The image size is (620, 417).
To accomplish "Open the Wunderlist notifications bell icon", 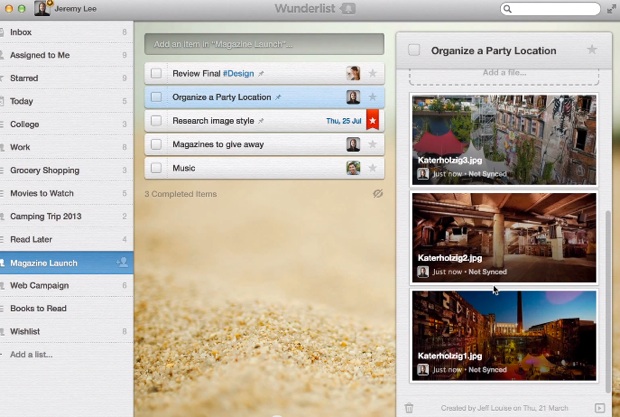I will (348, 9).
